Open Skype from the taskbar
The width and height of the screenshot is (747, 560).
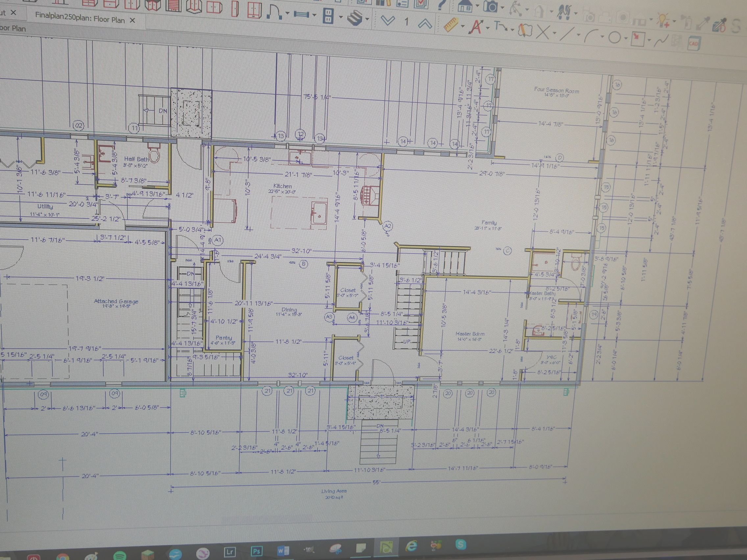coord(461,544)
